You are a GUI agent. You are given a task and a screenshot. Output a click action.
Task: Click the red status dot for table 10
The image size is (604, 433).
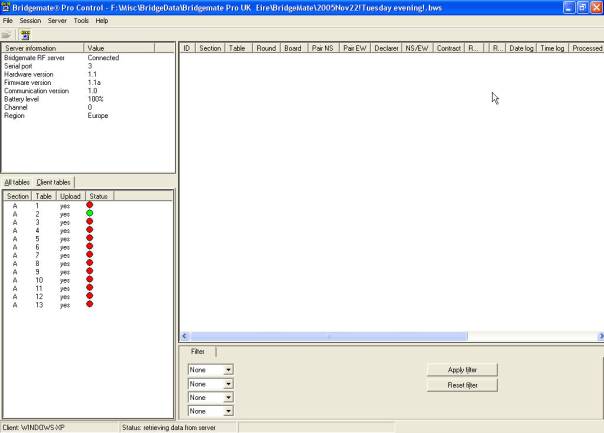90,280
